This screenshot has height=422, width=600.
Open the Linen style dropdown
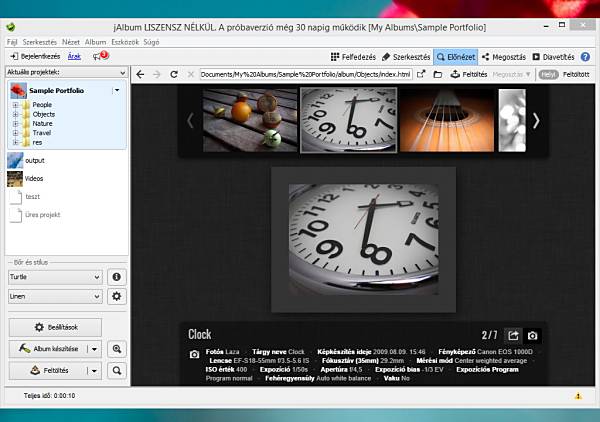tap(55, 296)
